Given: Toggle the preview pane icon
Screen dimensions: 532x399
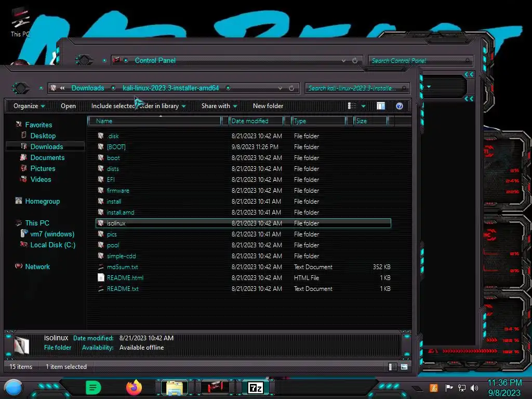Looking at the screenshot, I should (381, 106).
